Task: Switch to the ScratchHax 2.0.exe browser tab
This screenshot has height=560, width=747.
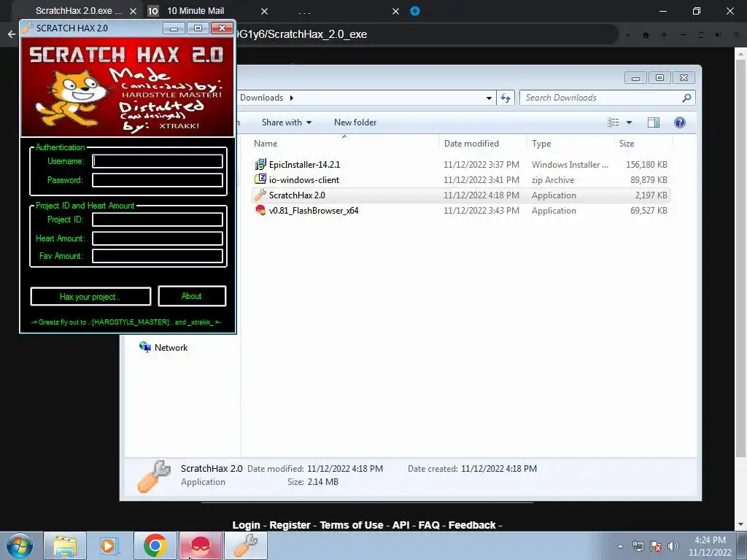Action: coord(79,11)
